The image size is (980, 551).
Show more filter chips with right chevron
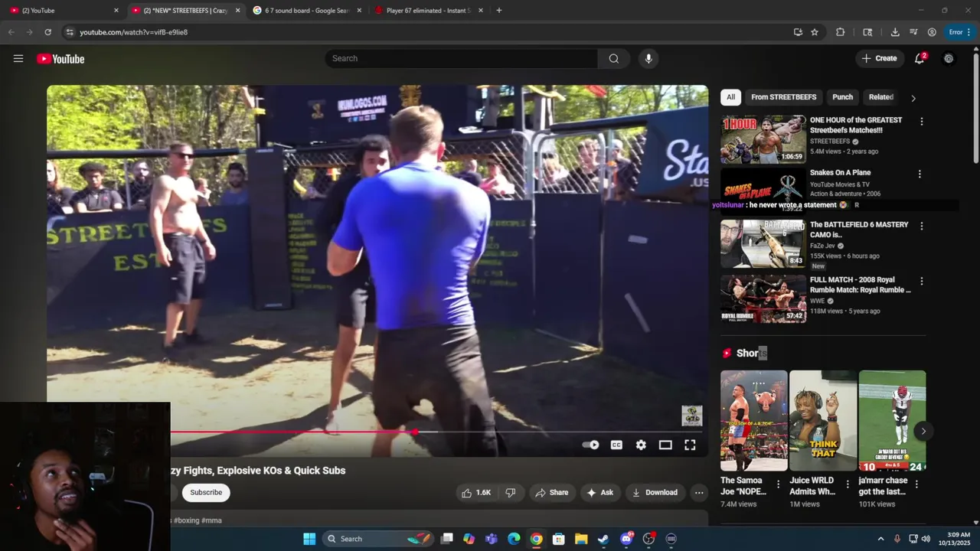click(x=913, y=98)
